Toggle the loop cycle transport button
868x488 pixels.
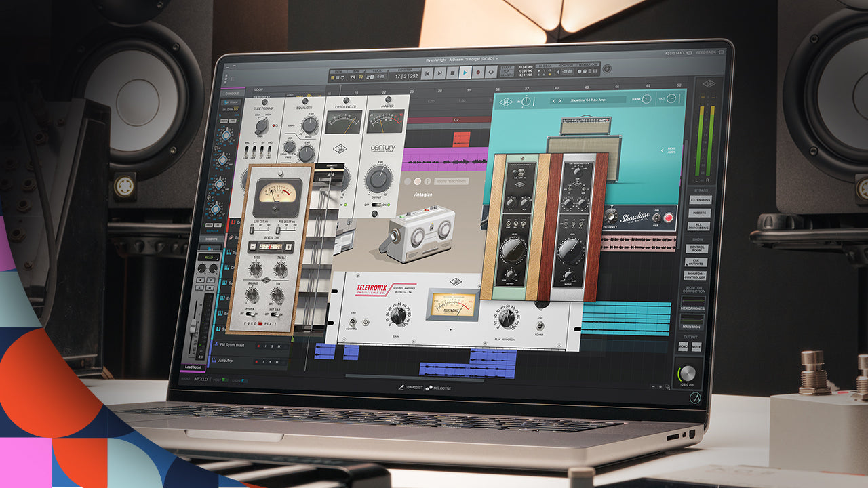click(491, 73)
